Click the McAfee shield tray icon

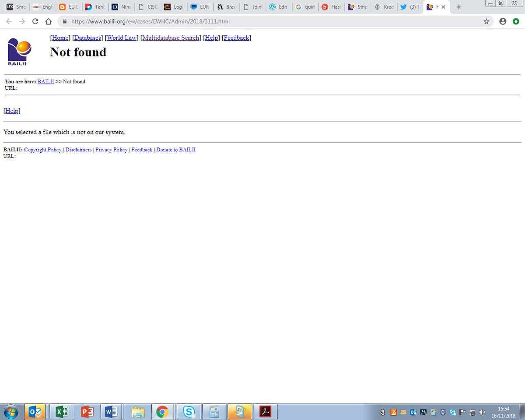pyautogui.click(x=443, y=412)
